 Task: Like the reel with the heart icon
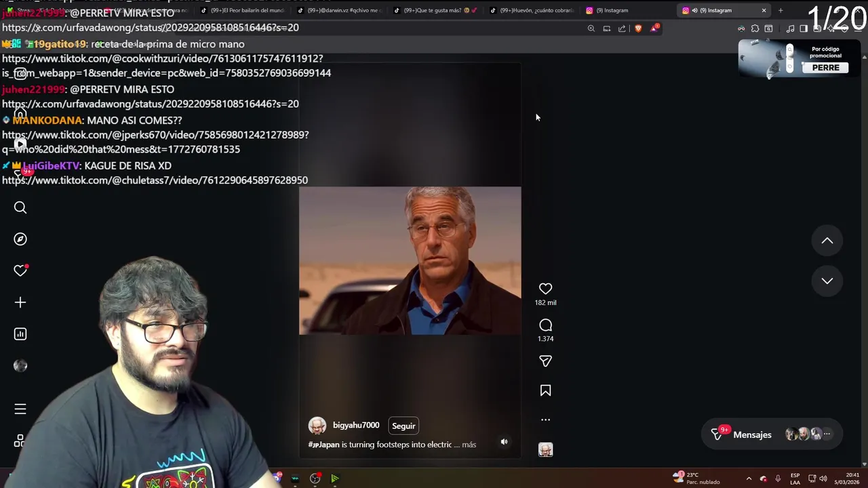coord(545,289)
